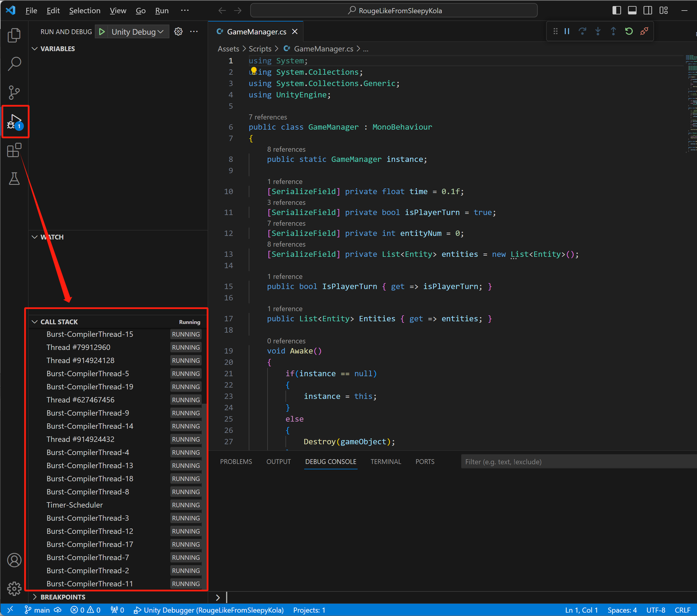
Task: Click the Step Into debug icon
Action: pos(598,31)
